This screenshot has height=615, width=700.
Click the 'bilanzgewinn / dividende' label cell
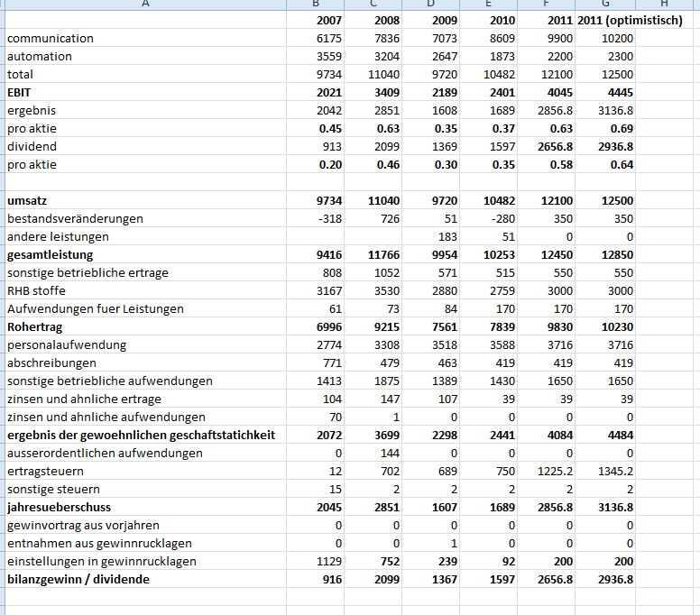(x=78, y=579)
